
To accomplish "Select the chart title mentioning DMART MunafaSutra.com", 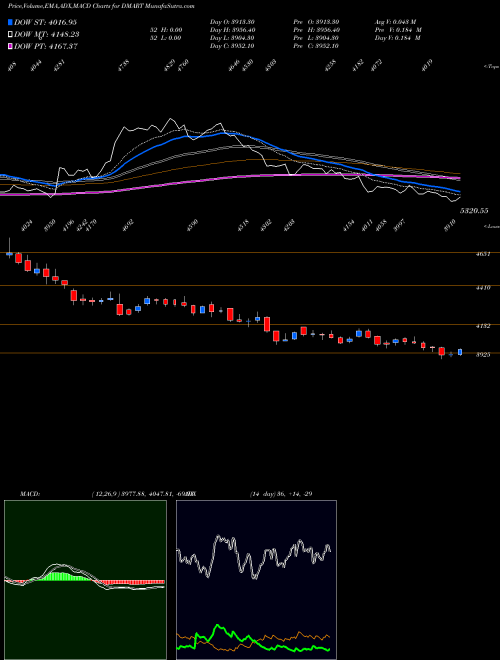I will (101, 6).
